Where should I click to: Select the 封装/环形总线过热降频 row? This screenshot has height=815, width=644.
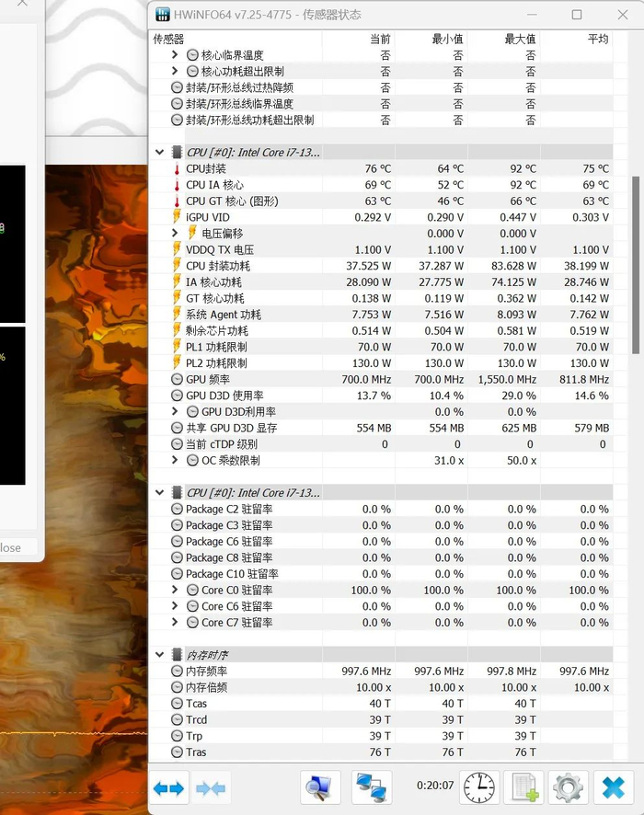(x=382, y=87)
